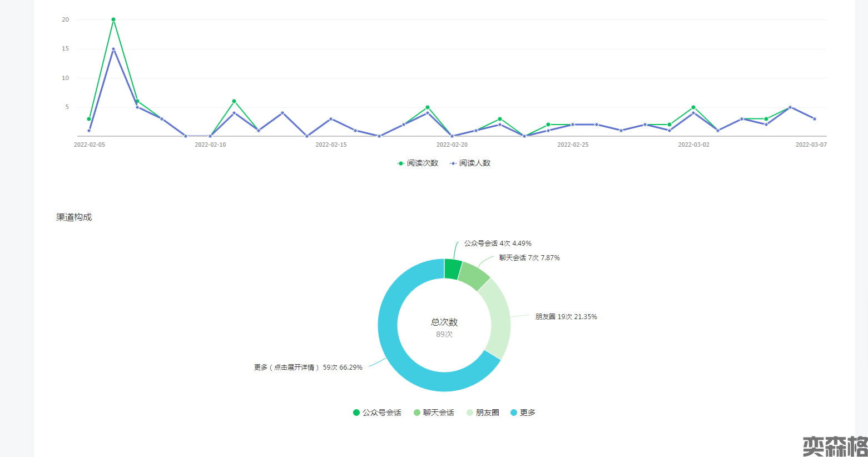Toggle 聊天会话 in the donut chart legend
Screen dimensions: 868x457
(x=434, y=413)
